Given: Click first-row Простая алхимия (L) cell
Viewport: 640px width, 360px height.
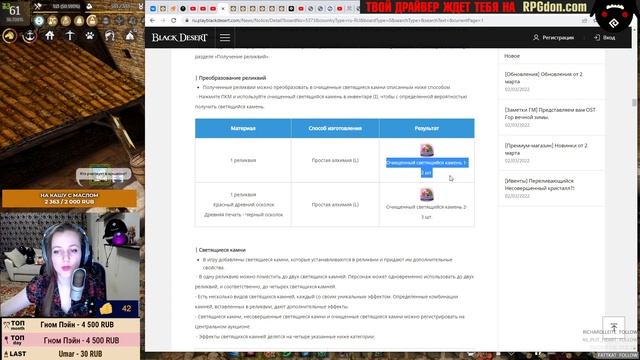Looking at the screenshot, I should click(335, 160).
